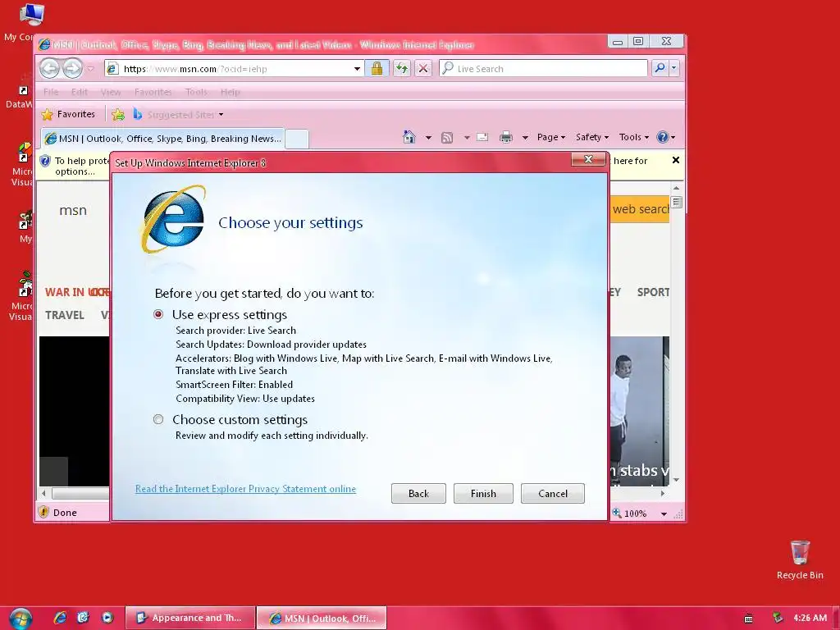Open the Tools command bar menu
The width and height of the screenshot is (840, 630).
[634, 137]
